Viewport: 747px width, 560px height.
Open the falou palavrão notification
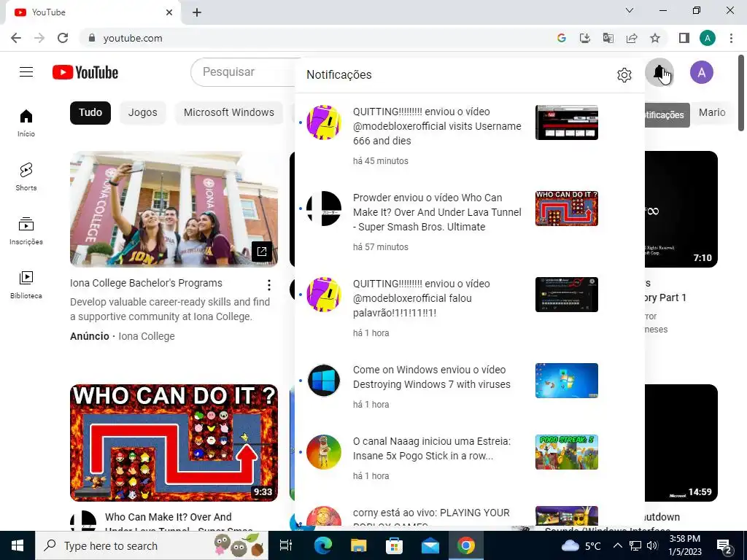pos(422,298)
